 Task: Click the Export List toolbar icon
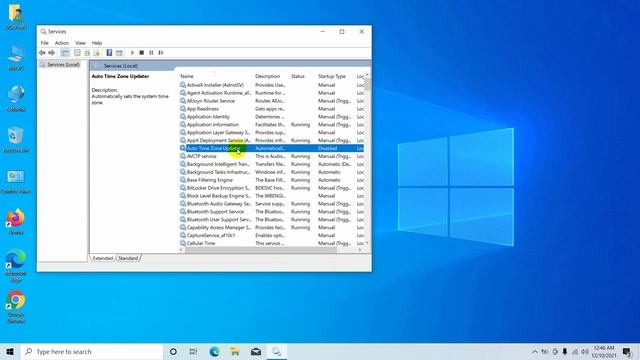coord(96,53)
